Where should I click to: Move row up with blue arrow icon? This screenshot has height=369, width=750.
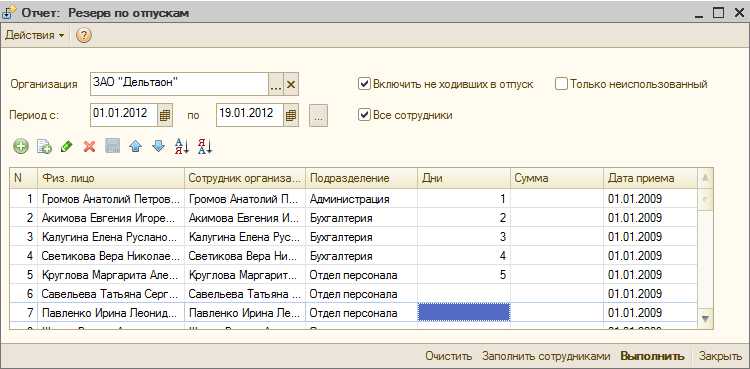(136, 147)
